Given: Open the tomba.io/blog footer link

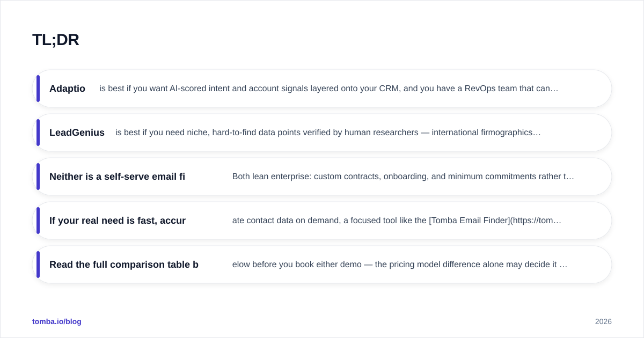Looking at the screenshot, I should 57,321.
